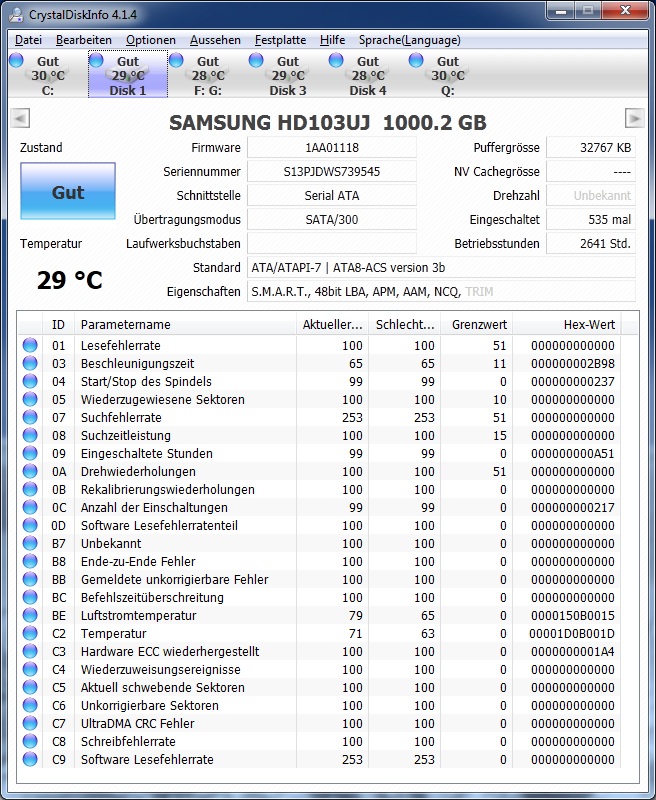Select the C: drive tab
Image resolution: width=656 pixels, height=800 pixels.
pos(47,74)
